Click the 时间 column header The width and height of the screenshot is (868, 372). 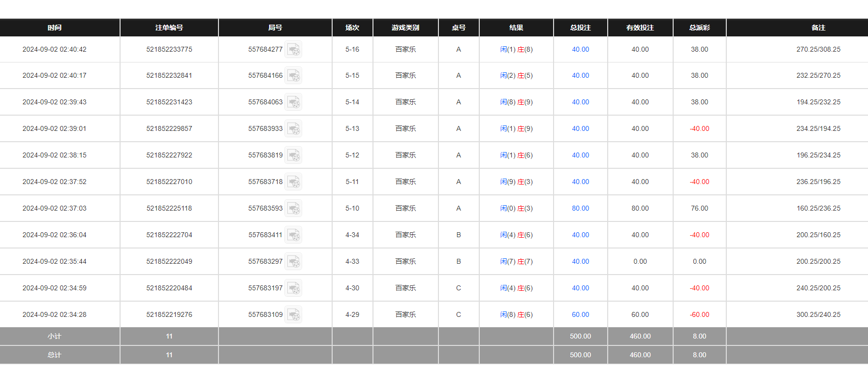pos(55,28)
